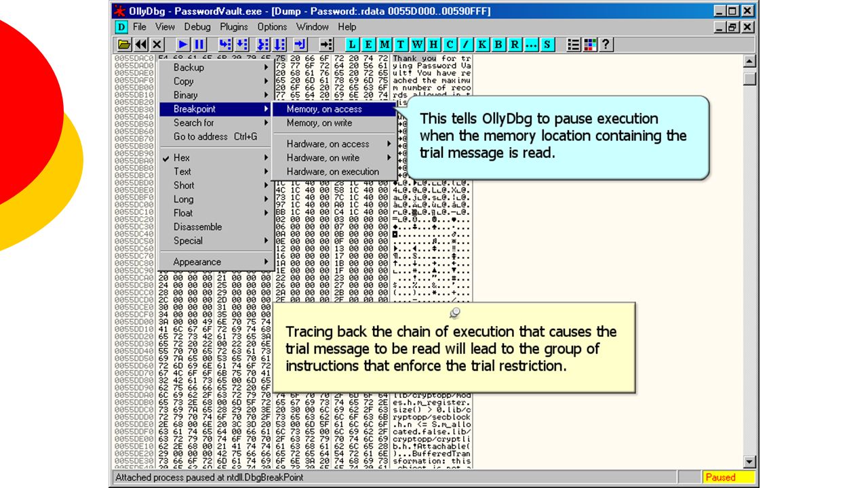The width and height of the screenshot is (868, 488).
Task: Expand the Special submenu
Action: [x=216, y=241]
